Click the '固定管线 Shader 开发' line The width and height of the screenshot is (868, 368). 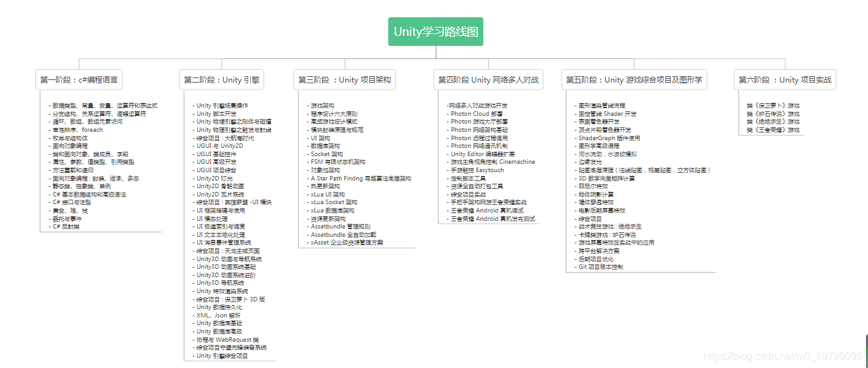[x=605, y=114]
